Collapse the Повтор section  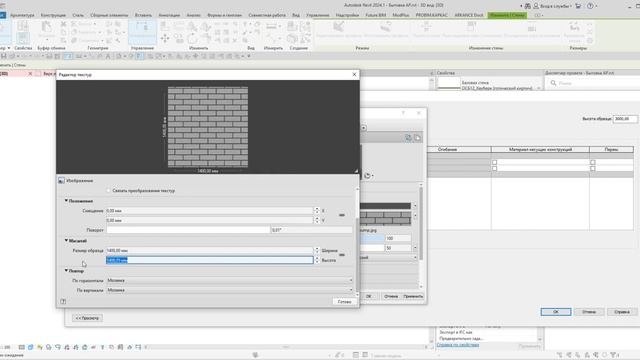(x=66, y=270)
